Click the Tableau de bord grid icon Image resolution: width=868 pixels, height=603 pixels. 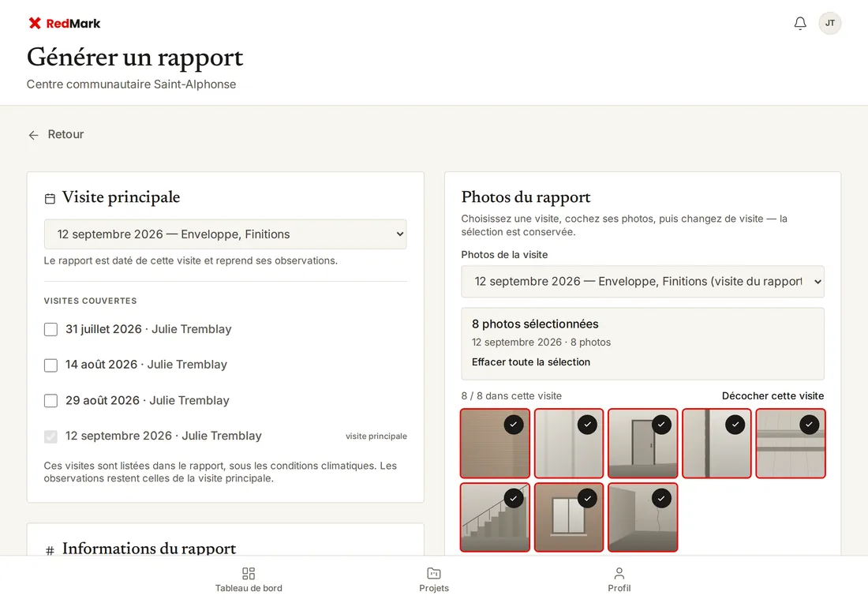(x=249, y=573)
